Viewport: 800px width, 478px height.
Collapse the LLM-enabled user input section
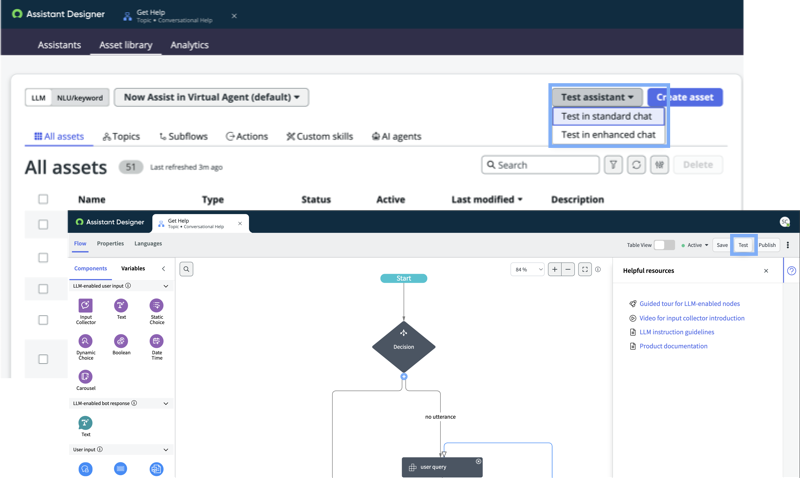click(x=165, y=286)
